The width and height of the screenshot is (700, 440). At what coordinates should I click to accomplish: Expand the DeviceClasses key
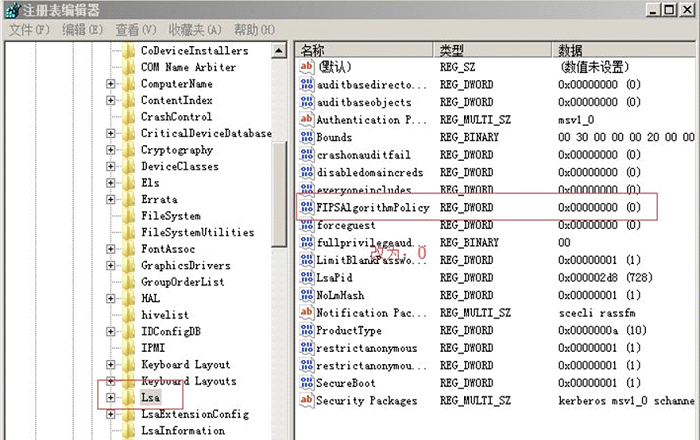[x=110, y=166]
